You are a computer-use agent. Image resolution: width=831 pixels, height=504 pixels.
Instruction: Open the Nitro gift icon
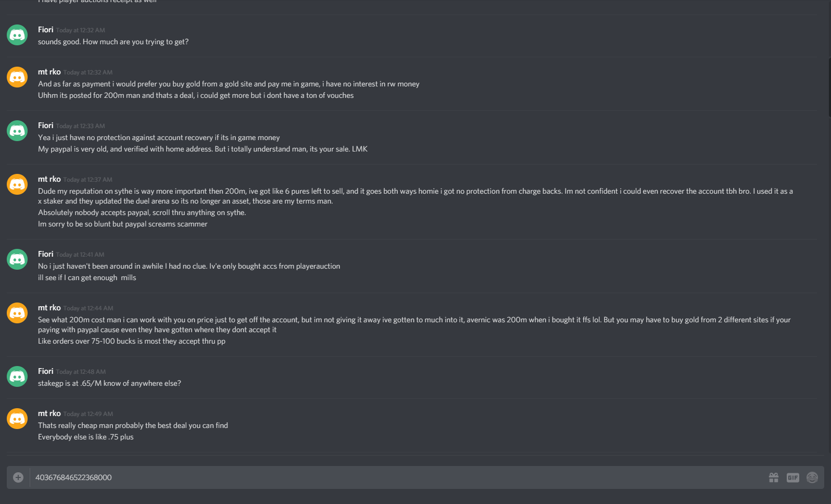(x=774, y=477)
